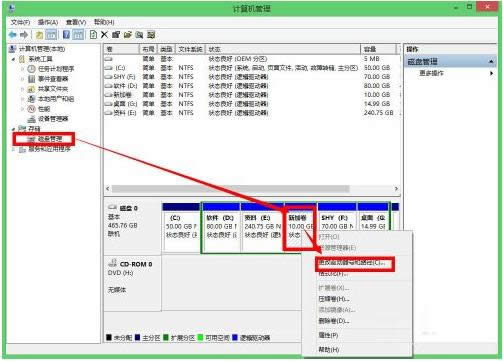Choose 帮助(H) at context menu bottom
Screen dimensions: 503x361
[x=329, y=349]
